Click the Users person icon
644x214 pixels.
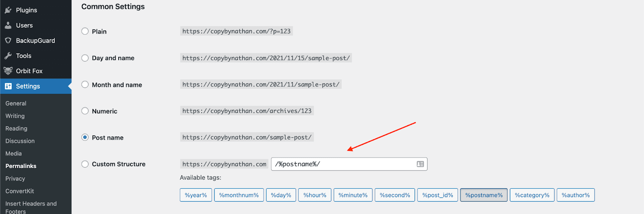tap(8, 25)
